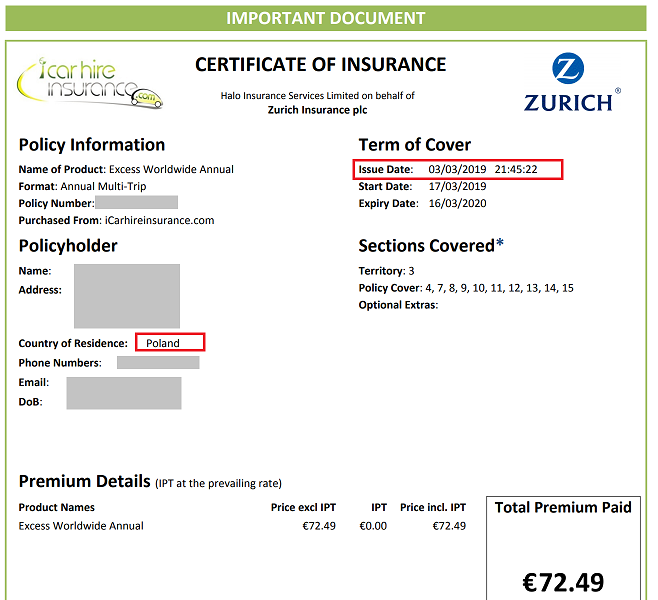Click the 'Optional Extras:' label

(398, 305)
